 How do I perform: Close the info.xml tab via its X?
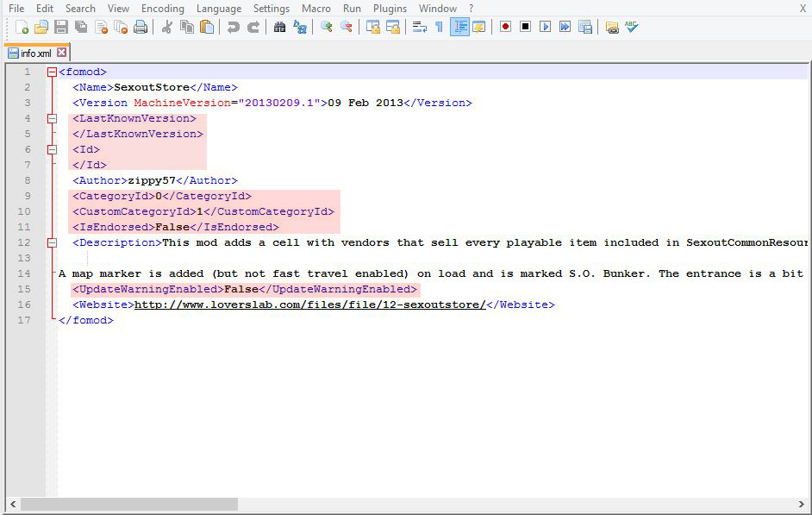(x=61, y=52)
